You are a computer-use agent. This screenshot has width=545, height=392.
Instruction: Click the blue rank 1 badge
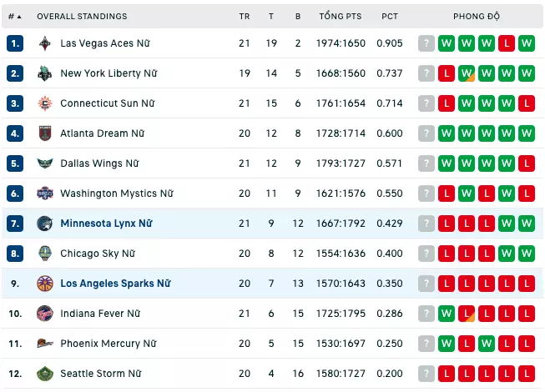click(x=15, y=43)
